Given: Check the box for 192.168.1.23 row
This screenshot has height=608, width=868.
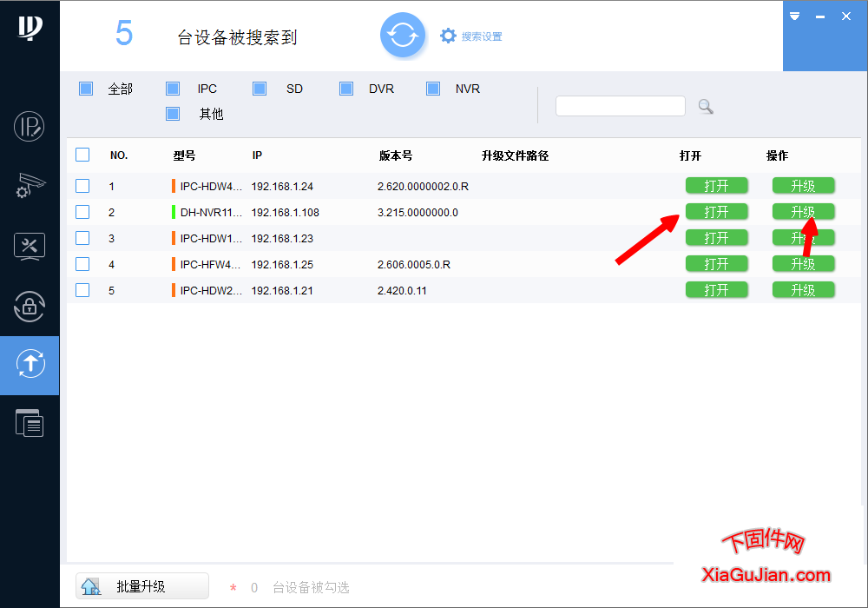Looking at the screenshot, I should [82, 237].
